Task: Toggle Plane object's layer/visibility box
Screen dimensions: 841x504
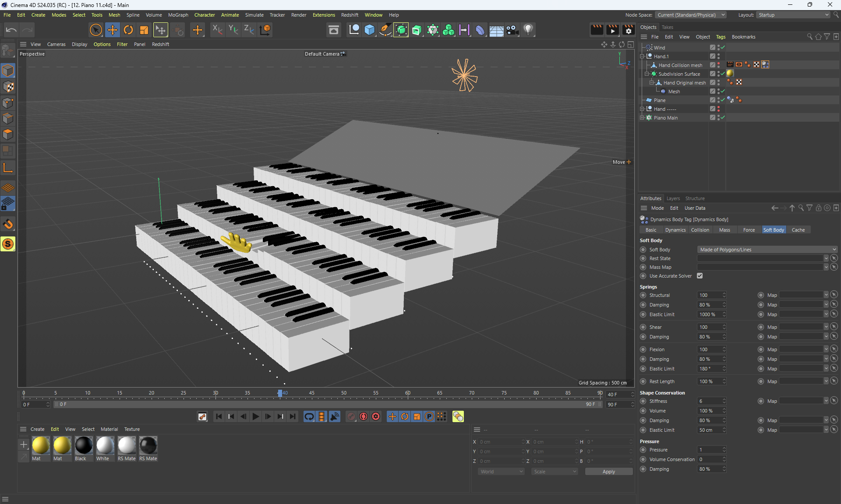Action: click(x=713, y=100)
